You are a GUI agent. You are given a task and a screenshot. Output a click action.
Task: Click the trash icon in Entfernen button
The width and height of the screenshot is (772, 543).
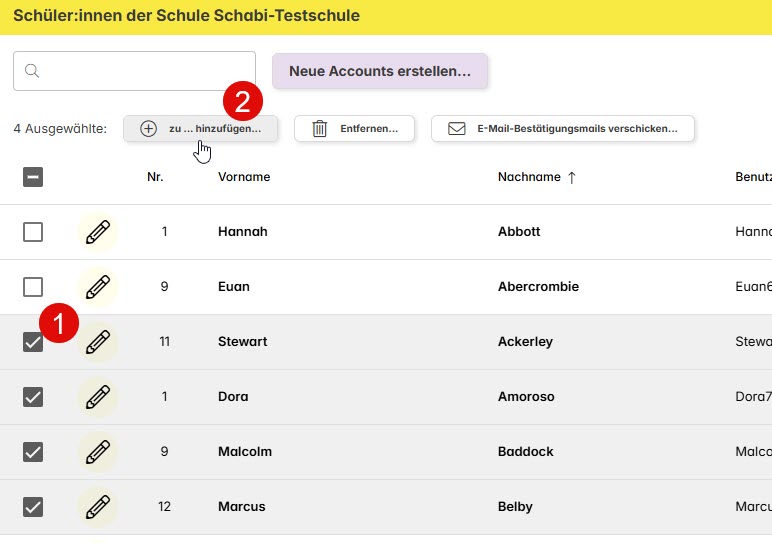pos(320,128)
